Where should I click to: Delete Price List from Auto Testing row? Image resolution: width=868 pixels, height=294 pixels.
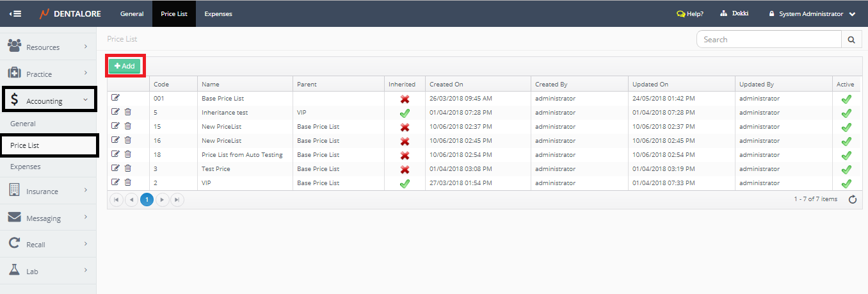[127, 154]
